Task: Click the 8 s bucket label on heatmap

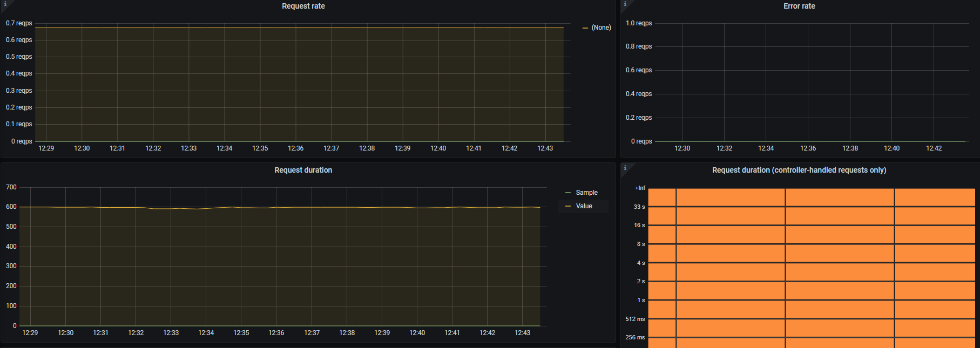Action: pyautogui.click(x=641, y=244)
